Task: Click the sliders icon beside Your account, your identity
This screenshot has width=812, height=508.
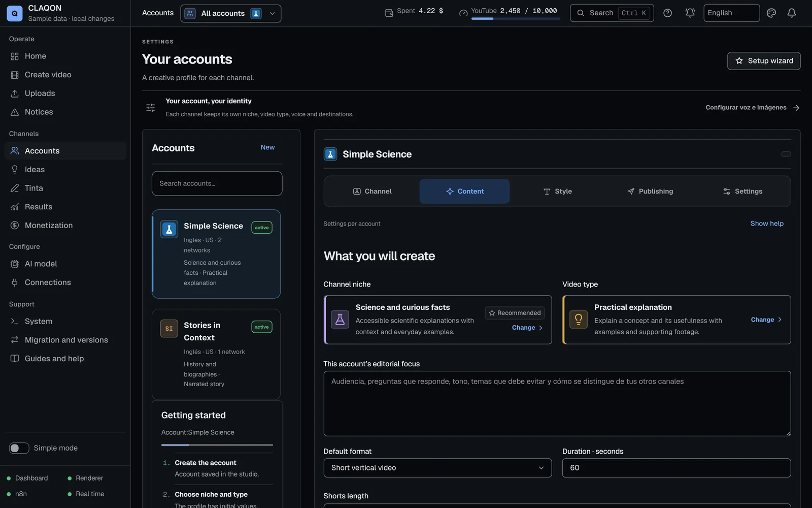Action: (x=151, y=108)
